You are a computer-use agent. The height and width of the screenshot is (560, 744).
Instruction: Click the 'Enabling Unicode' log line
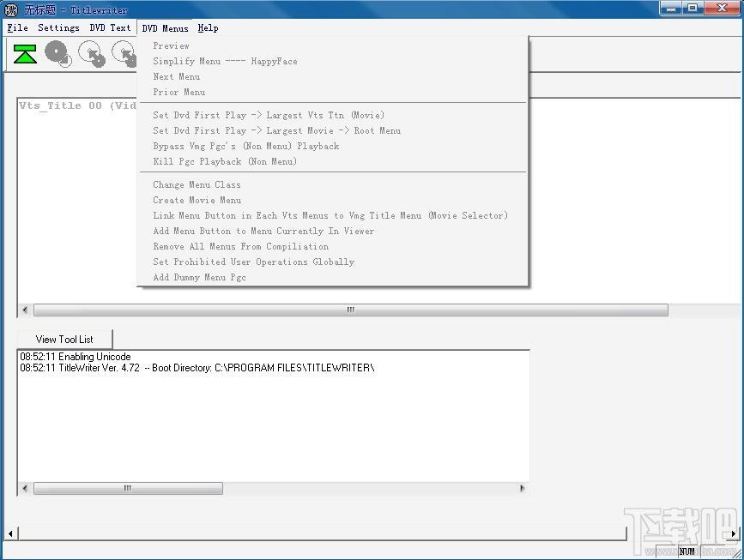pos(76,357)
